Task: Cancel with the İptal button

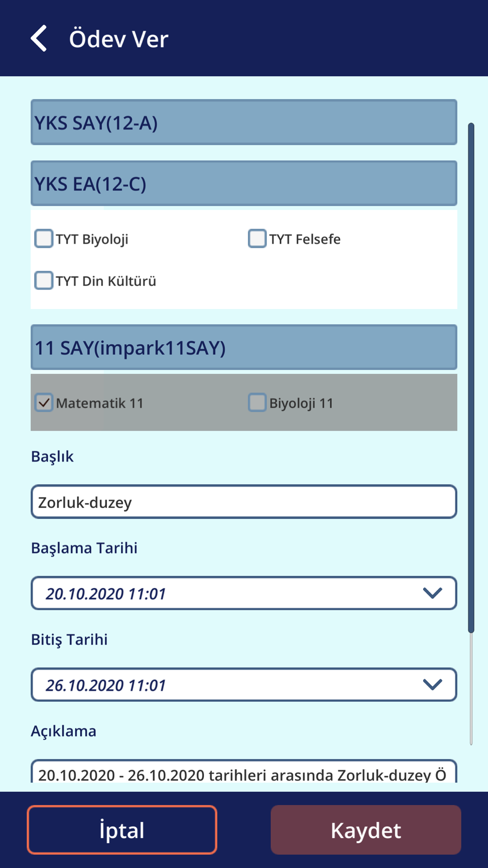Action: tap(122, 830)
